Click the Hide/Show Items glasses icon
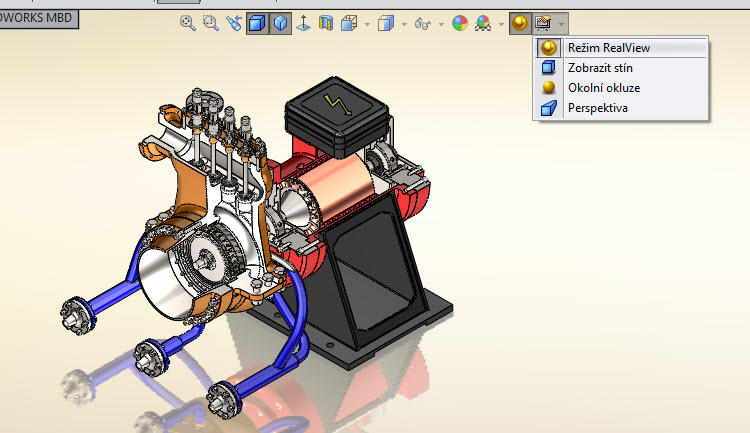Screen dimensions: 750x433 click(x=423, y=23)
